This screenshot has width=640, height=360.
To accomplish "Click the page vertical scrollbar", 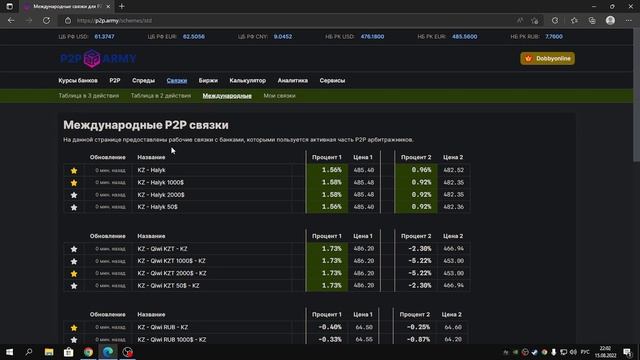I will [636, 95].
